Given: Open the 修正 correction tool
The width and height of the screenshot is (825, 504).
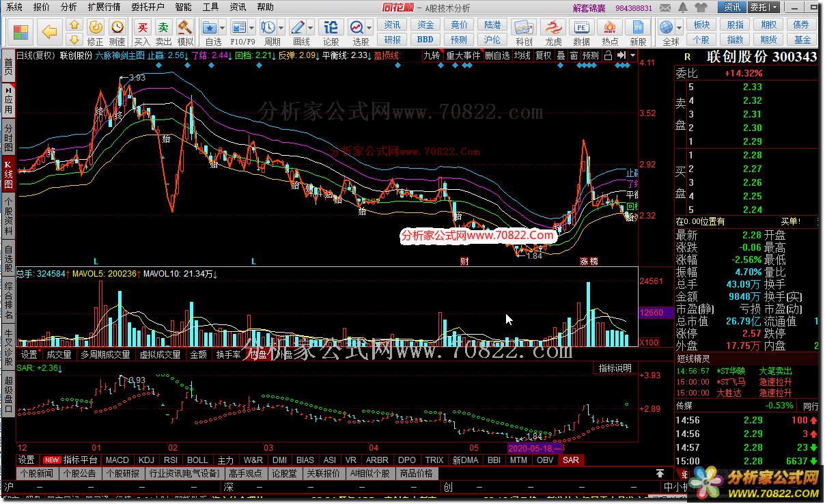Looking at the screenshot, I should pos(96,32).
